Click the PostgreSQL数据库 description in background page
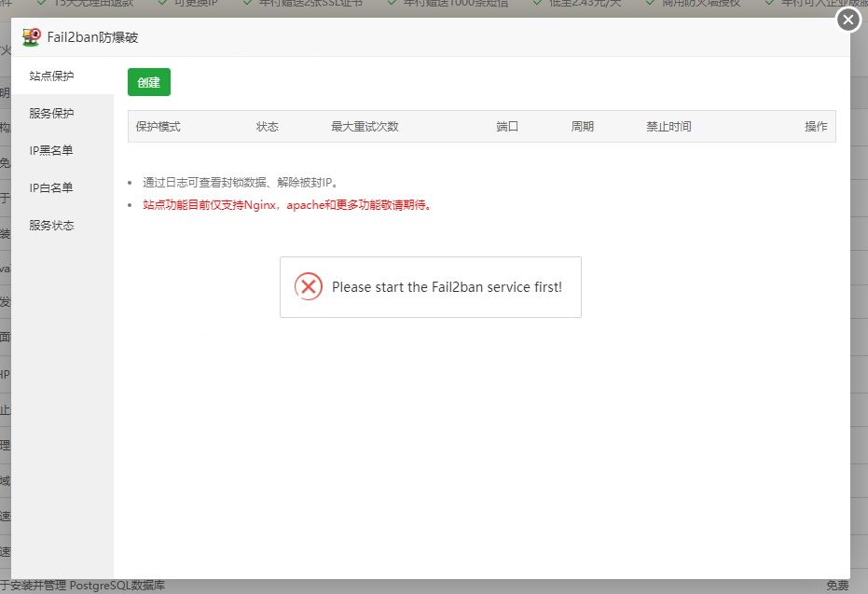The width and height of the screenshot is (868, 594). 82,586
